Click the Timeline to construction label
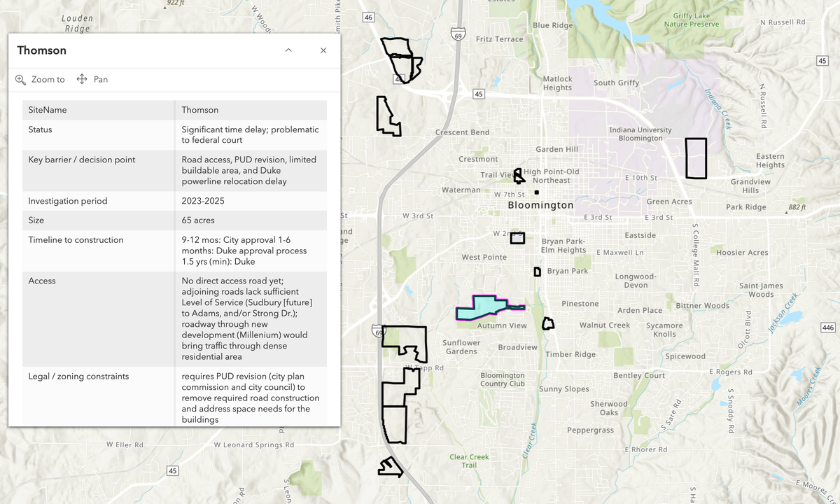This screenshot has height=504, width=840. click(76, 240)
